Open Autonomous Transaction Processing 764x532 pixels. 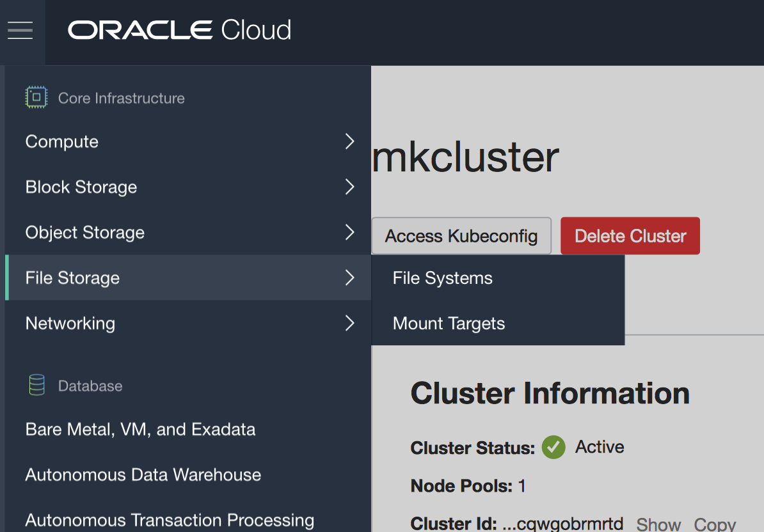pyautogui.click(x=170, y=520)
